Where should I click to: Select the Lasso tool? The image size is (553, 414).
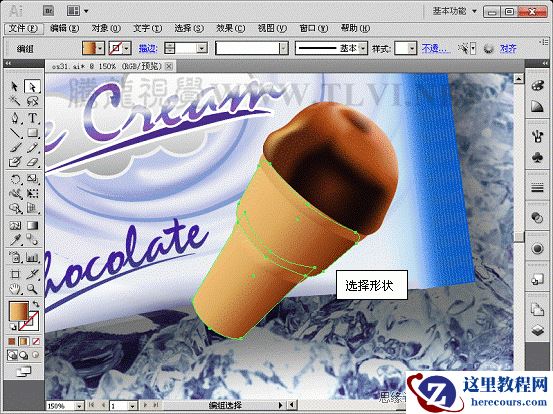(x=32, y=101)
